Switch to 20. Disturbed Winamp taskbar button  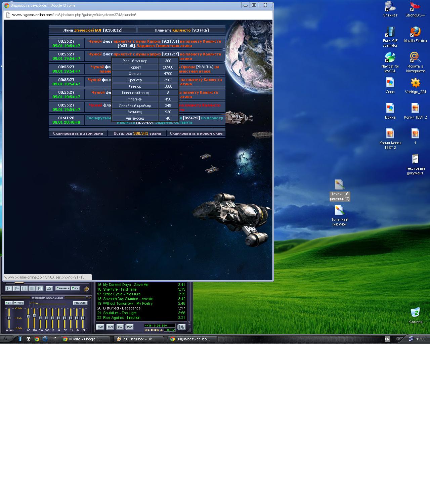tap(139, 339)
